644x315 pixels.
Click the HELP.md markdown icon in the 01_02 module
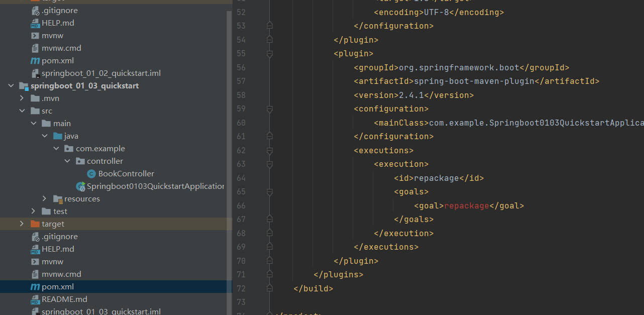35,23
